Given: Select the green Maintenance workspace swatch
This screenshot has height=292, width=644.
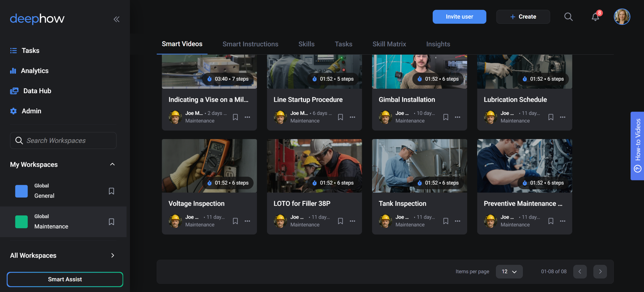Looking at the screenshot, I should click(x=21, y=222).
